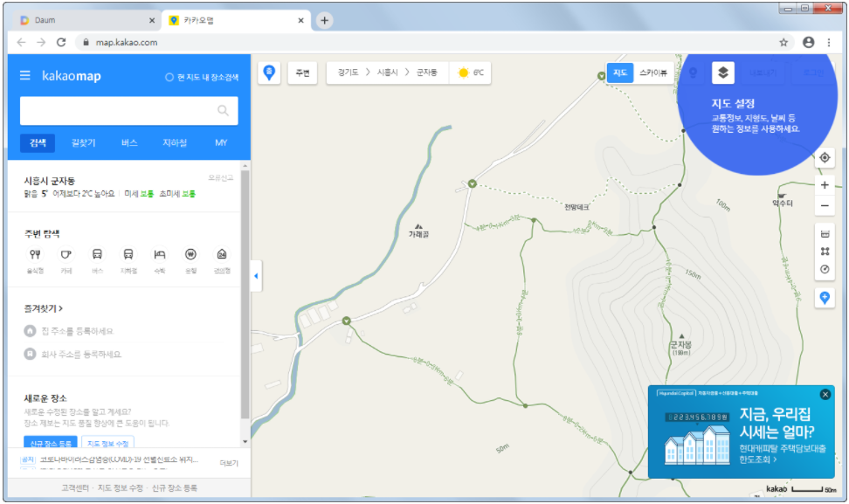Open footer 지도 정보 수정 link
Viewport: 849px width, 504px height.
tap(121, 487)
